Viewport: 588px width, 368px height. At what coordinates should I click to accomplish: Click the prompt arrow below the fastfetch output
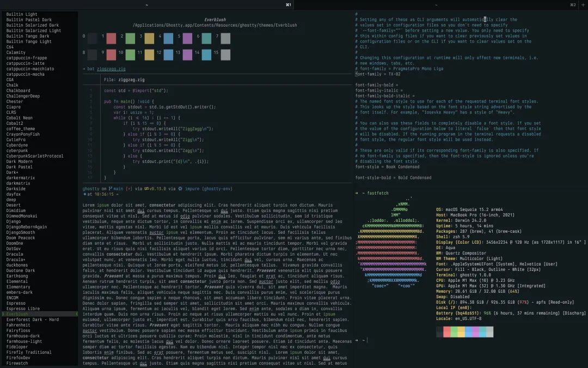(356, 340)
